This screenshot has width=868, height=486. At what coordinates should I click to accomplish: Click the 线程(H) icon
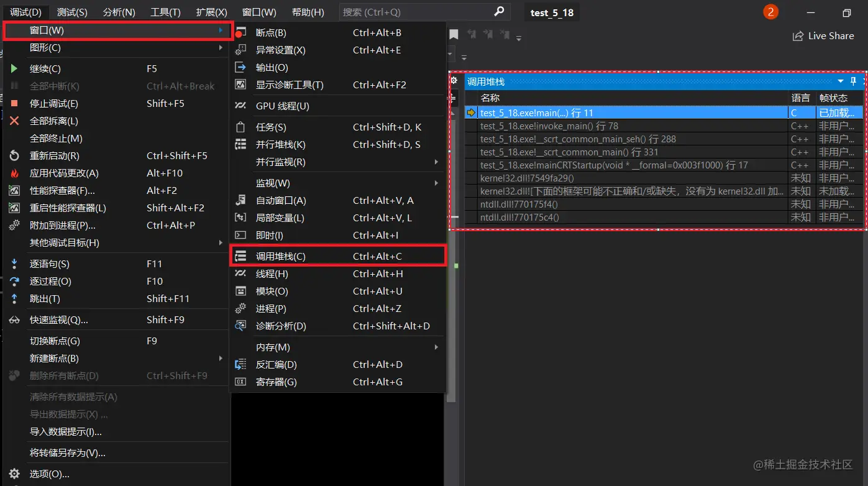(240, 274)
